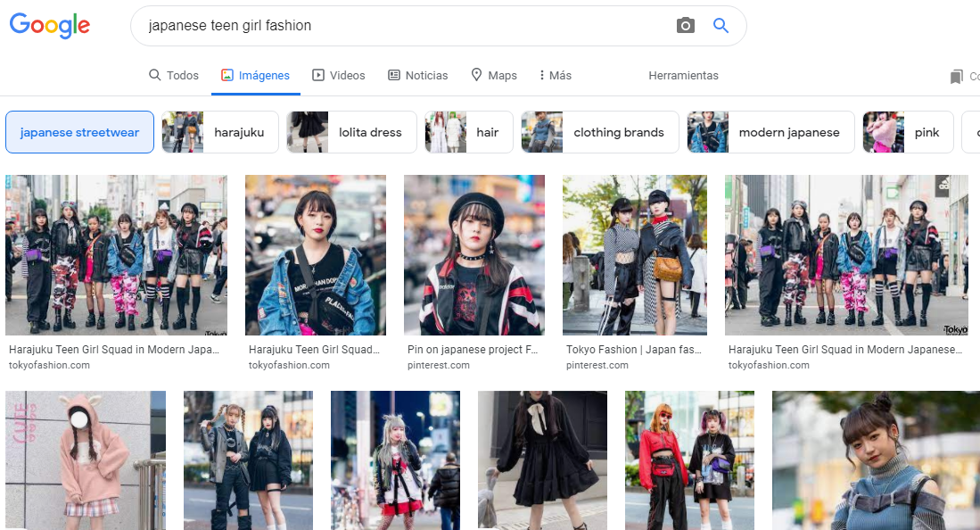
Task: Open girl with hair buns blue sweater image
Action: (877, 460)
